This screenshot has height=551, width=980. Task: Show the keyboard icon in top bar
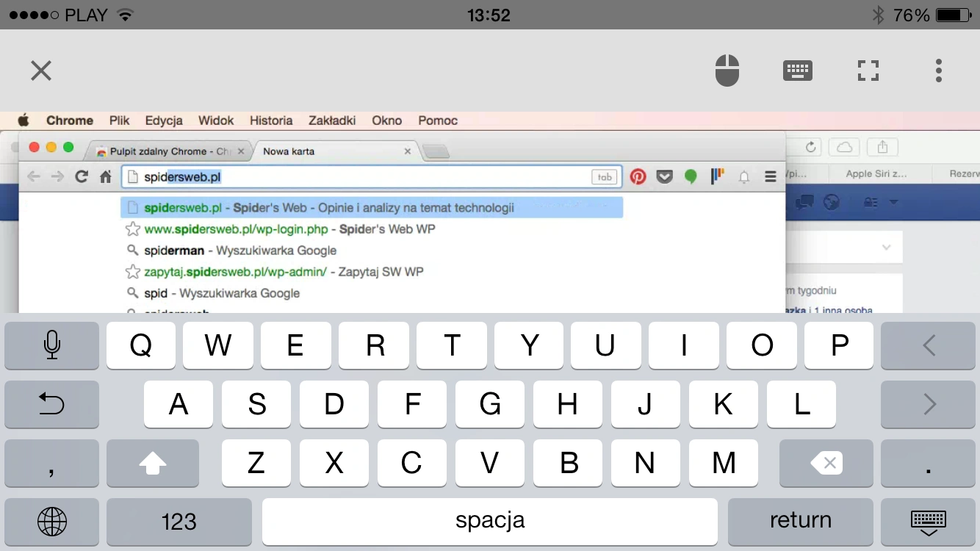point(797,71)
